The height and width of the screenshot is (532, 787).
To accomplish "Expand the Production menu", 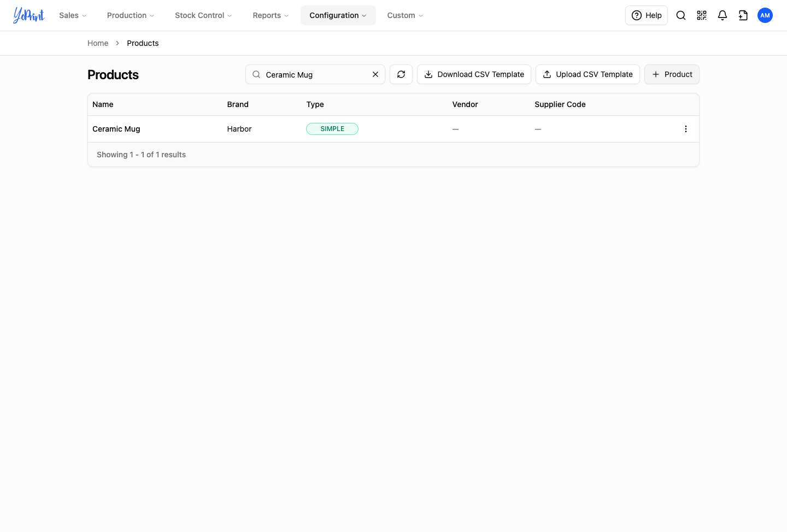I will 131,15.
